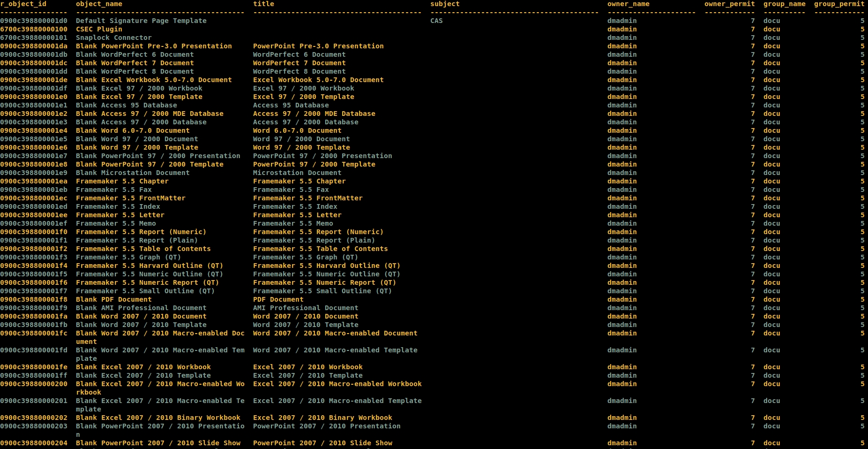
Task: Select title Word 2007 / 2010 Macro-enabled Document
Action: point(335,333)
